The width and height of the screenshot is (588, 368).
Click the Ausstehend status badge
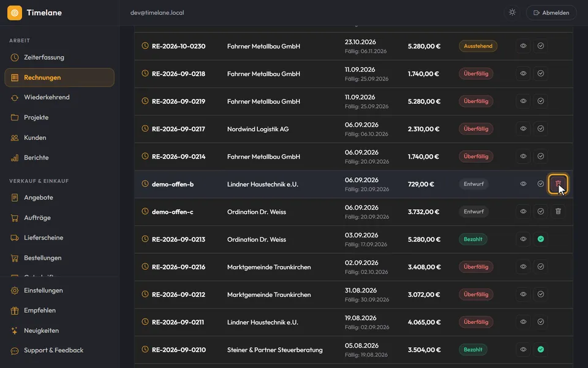point(478,46)
